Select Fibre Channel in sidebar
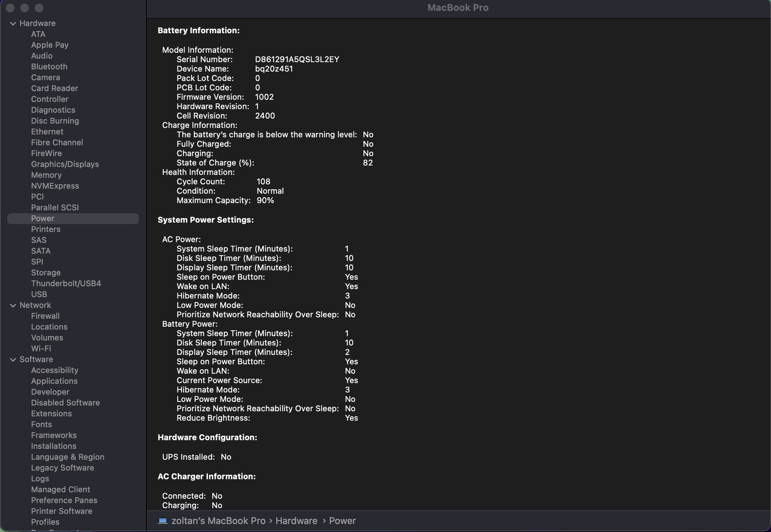771x532 pixels. tap(57, 142)
